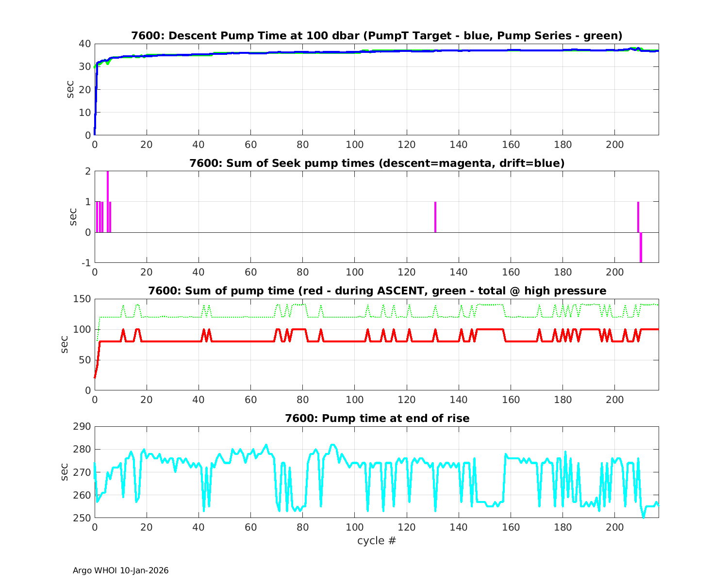This screenshot has height=582, width=728.
Task: Click the -1 y-axis tick on seek plot
Action: [85, 263]
